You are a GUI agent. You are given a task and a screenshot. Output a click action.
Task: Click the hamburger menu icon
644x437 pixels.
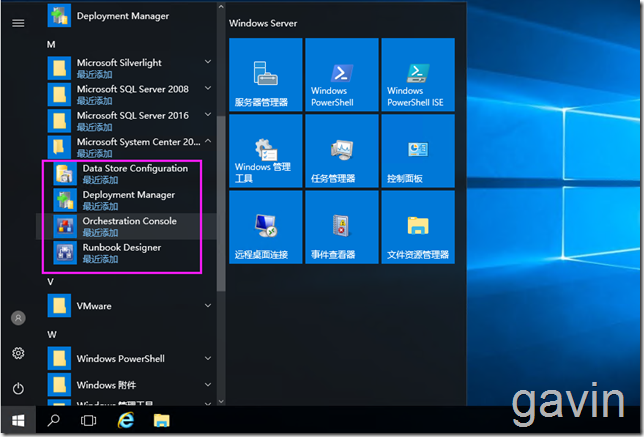[x=18, y=23]
